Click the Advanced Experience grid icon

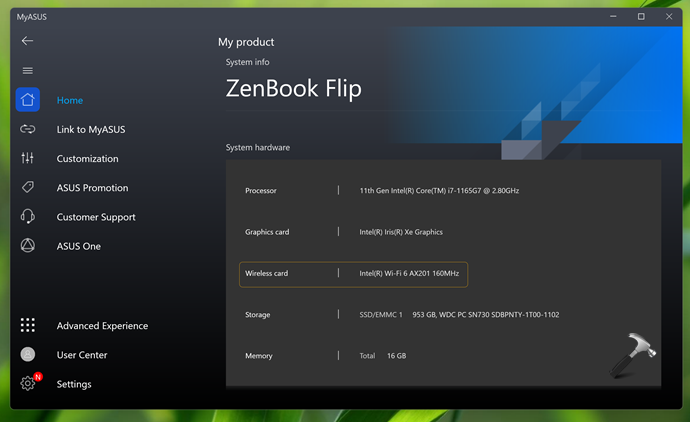(27, 325)
